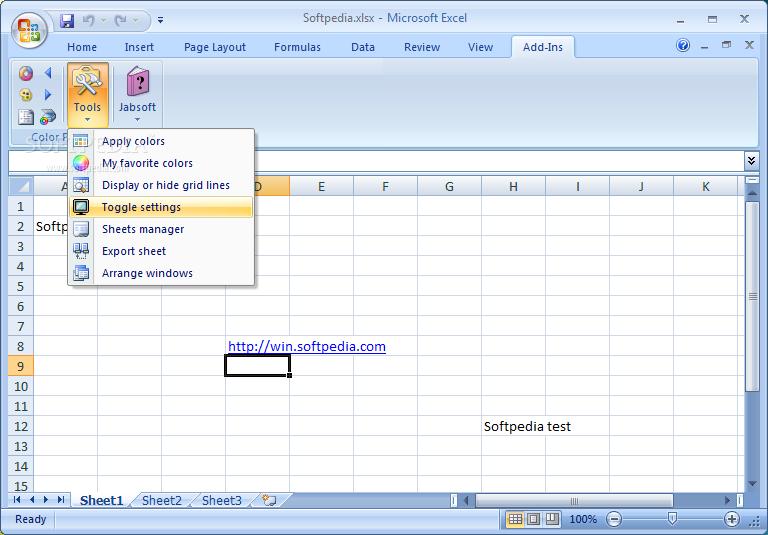Switch to the Data ribbon tab

coord(363,47)
